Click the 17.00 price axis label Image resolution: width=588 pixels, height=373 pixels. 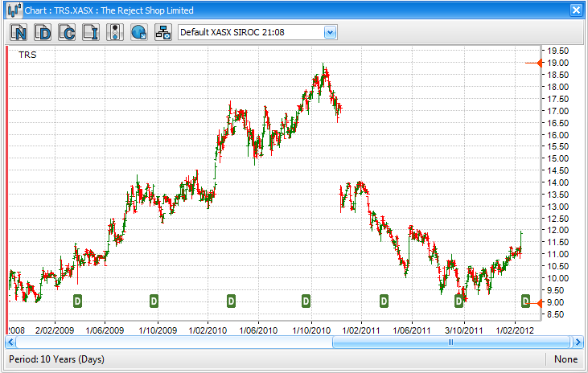click(557, 111)
